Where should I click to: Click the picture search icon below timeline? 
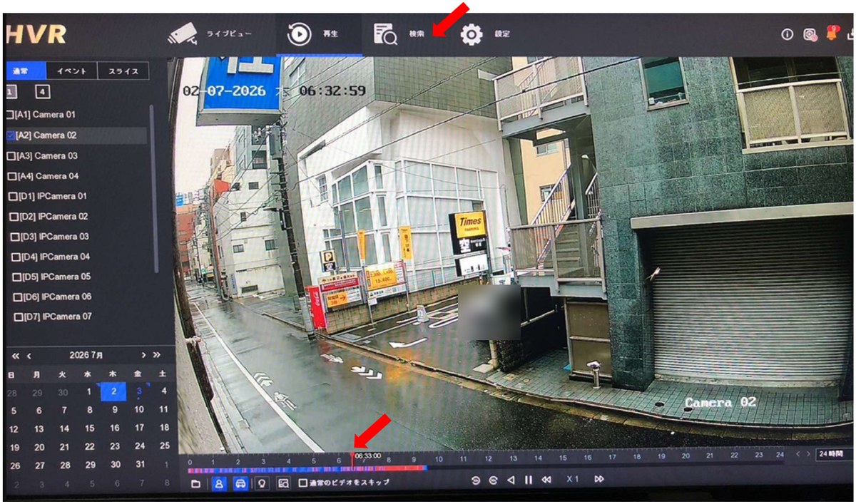pyautogui.click(x=283, y=483)
